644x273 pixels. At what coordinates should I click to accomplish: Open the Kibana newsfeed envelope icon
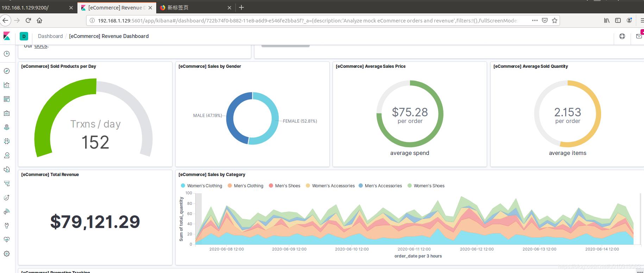[639, 36]
